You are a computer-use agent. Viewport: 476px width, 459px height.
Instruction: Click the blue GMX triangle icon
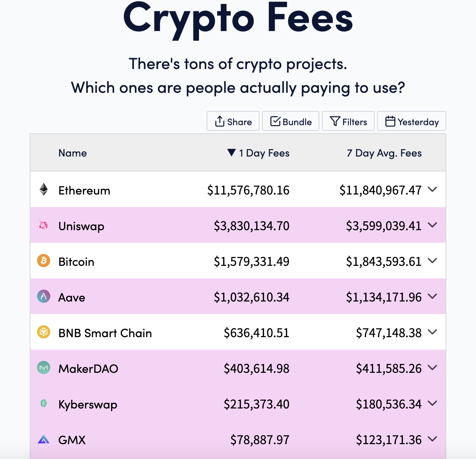pos(44,439)
